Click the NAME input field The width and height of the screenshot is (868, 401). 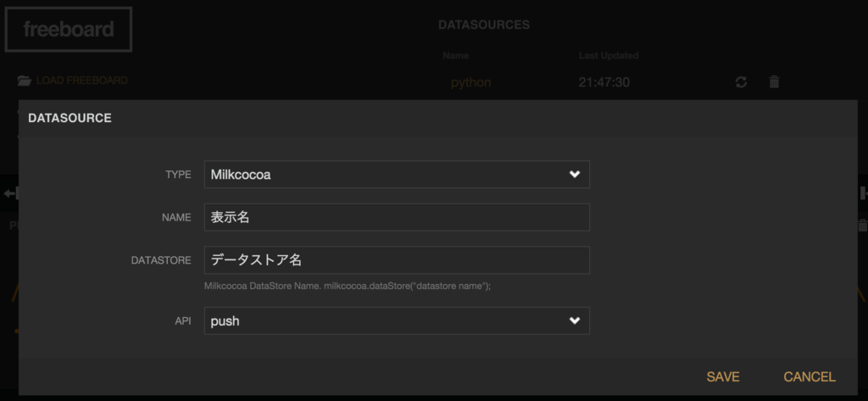[397, 217]
